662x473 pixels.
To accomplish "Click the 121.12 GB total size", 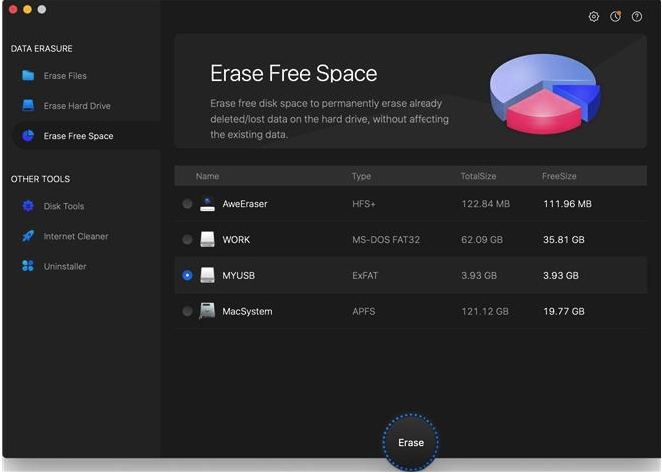I will click(x=485, y=311).
